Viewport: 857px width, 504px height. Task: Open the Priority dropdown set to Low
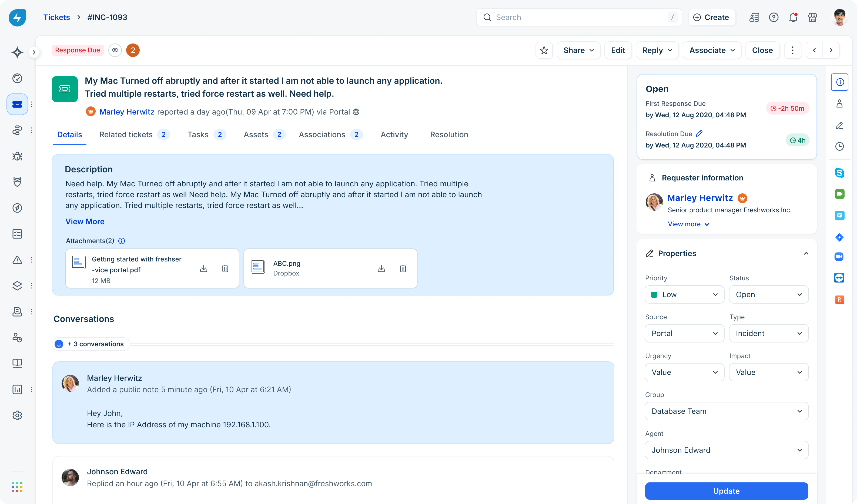[x=684, y=294]
